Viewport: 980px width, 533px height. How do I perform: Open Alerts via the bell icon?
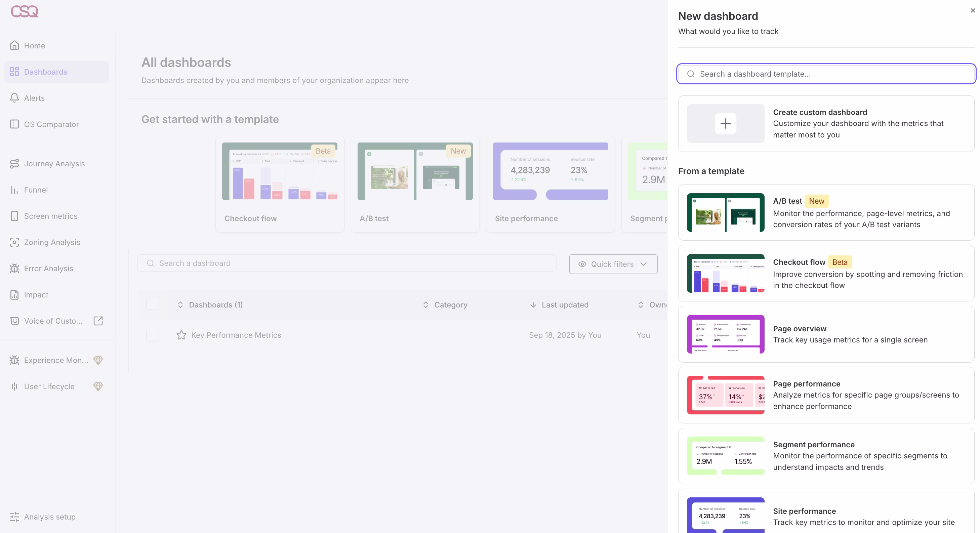(x=14, y=98)
